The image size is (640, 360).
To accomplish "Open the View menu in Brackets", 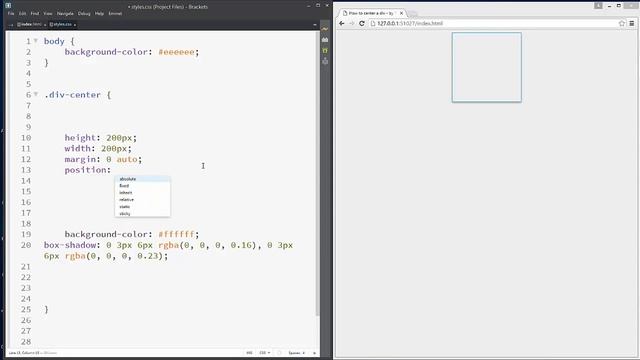I will coord(48,13).
